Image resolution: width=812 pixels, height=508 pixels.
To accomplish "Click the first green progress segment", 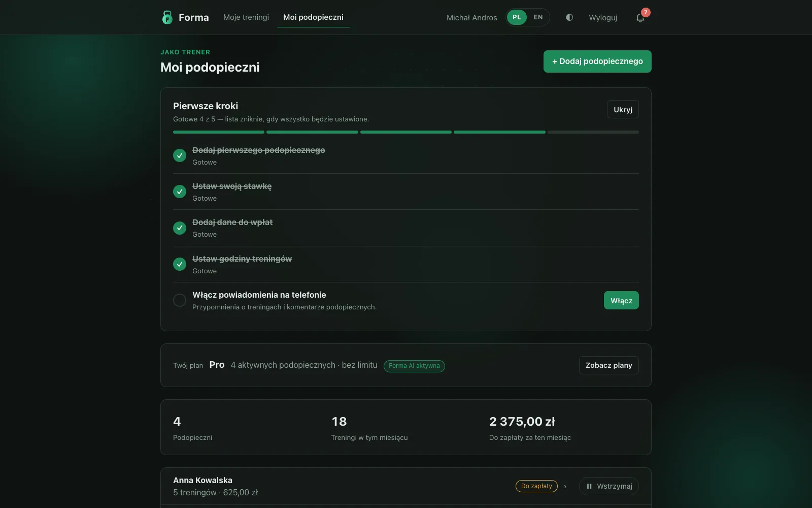I will click(x=219, y=132).
